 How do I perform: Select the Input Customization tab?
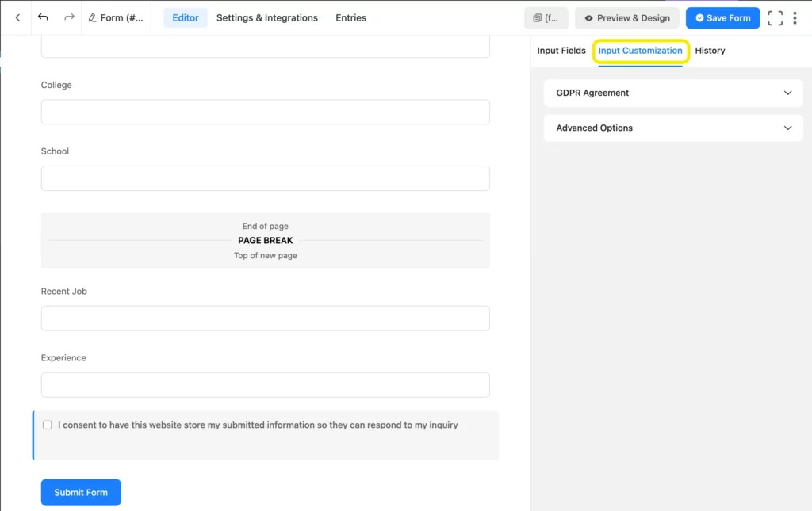coord(640,51)
